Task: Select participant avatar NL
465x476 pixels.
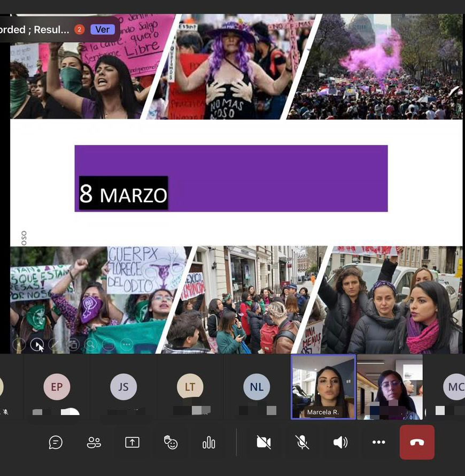Action: point(257,387)
